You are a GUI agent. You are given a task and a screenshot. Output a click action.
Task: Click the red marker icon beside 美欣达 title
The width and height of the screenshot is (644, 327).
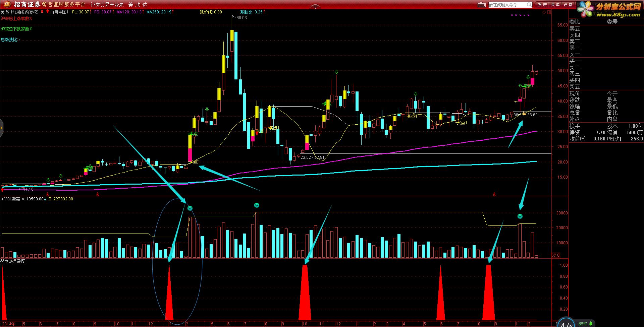pos(42,12)
